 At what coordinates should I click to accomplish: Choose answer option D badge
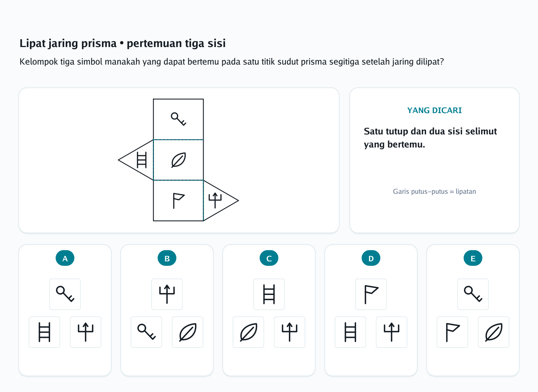tap(371, 258)
